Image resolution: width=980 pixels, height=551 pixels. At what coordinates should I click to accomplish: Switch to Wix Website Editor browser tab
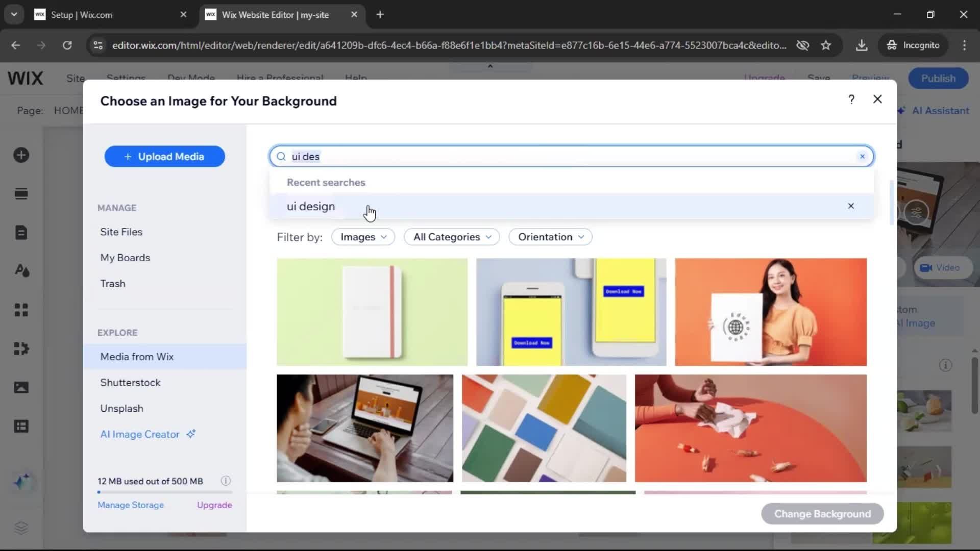pos(282,15)
